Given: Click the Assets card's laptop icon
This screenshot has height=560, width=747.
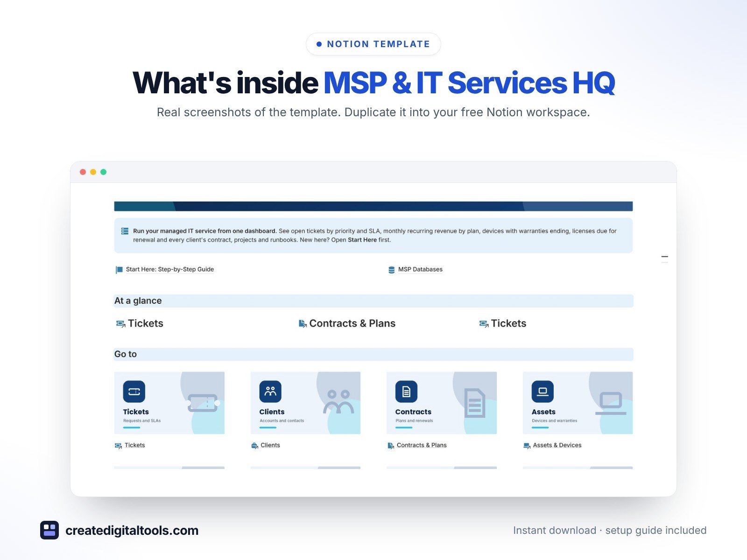Looking at the screenshot, I should tap(543, 392).
